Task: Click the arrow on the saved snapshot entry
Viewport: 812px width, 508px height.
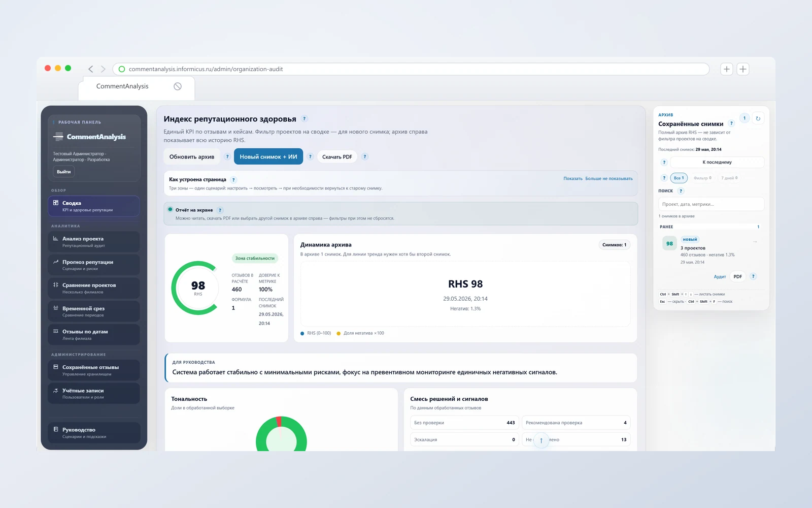Action: click(755, 242)
